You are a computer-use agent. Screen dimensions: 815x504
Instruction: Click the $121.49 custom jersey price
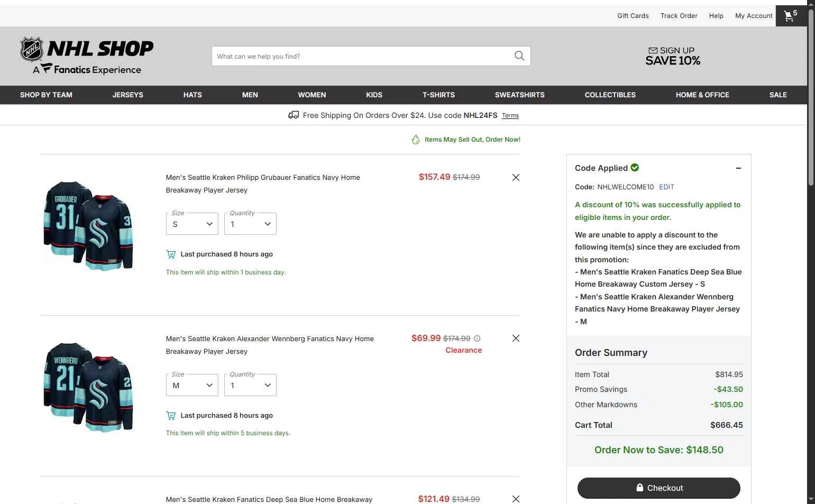coord(434,499)
